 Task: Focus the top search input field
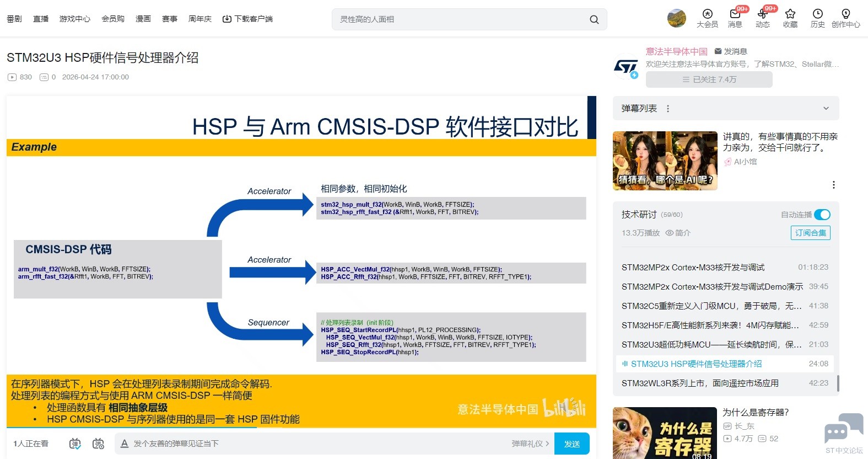tap(462, 19)
